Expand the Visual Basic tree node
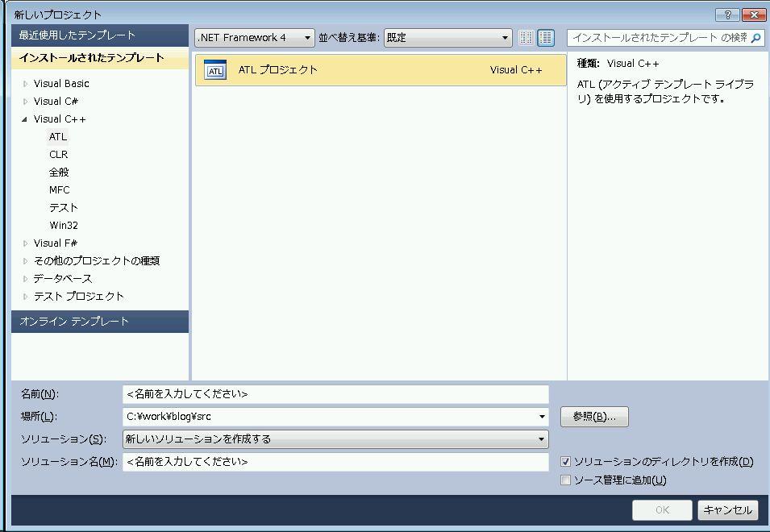 (26, 84)
